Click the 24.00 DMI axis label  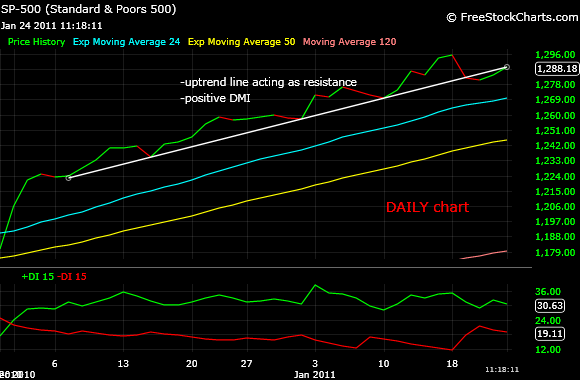pyautogui.click(x=548, y=320)
